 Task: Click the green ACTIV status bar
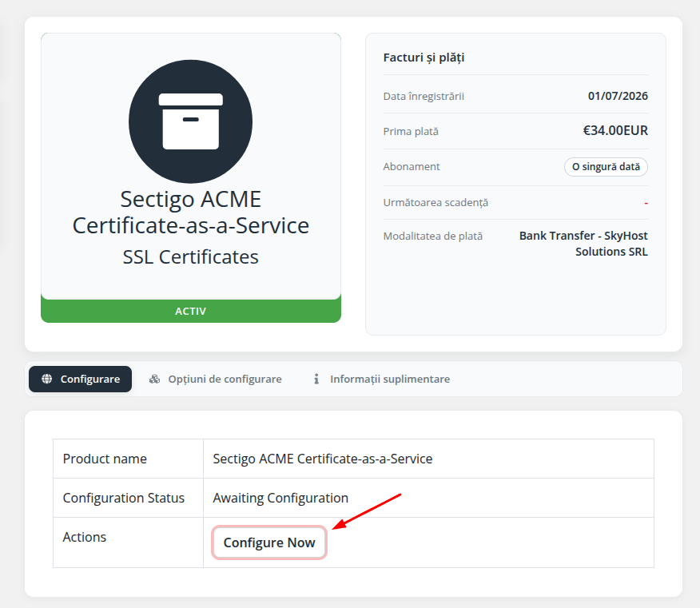[x=191, y=311]
